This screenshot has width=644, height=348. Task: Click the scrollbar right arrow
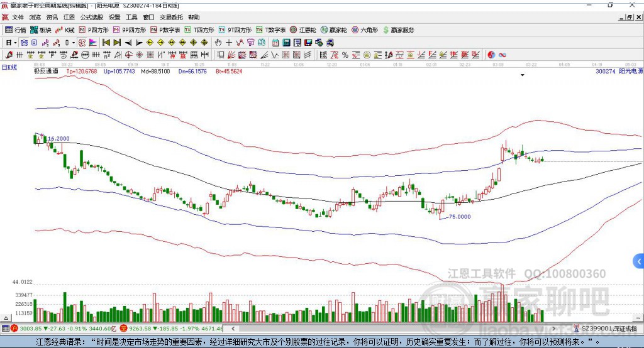pos(553,329)
